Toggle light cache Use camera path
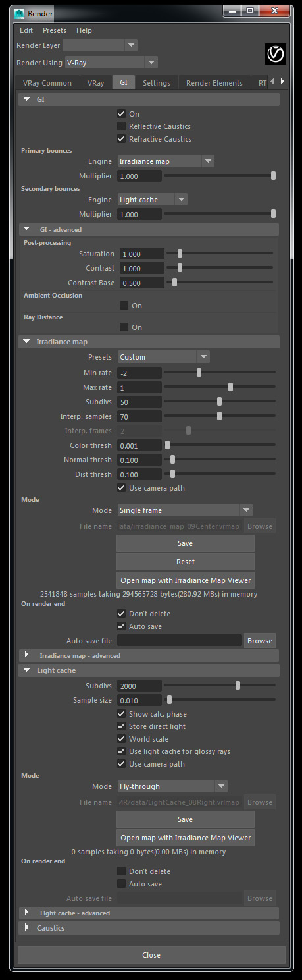302x980 pixels. [x=121, y=764]
